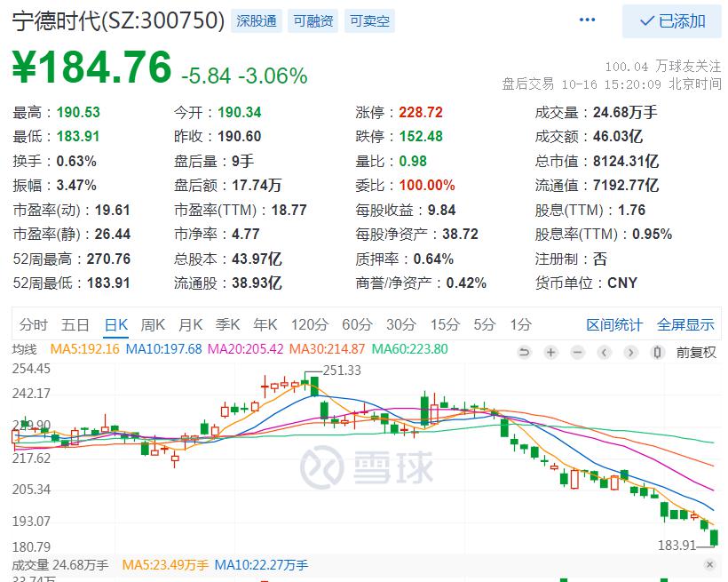The height and width of the screenshot is (582, 728).
Task: Click the 可卖空 tag badge
Action: point(368,21)
